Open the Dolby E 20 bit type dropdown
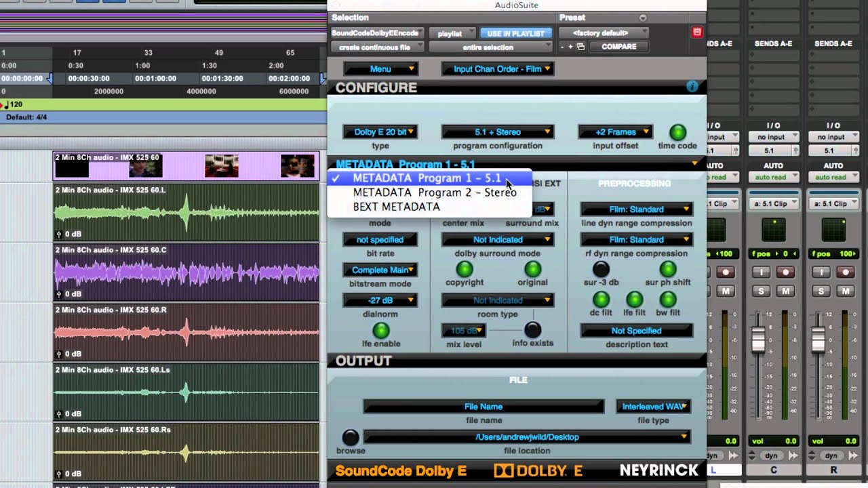 click(380, 132)
